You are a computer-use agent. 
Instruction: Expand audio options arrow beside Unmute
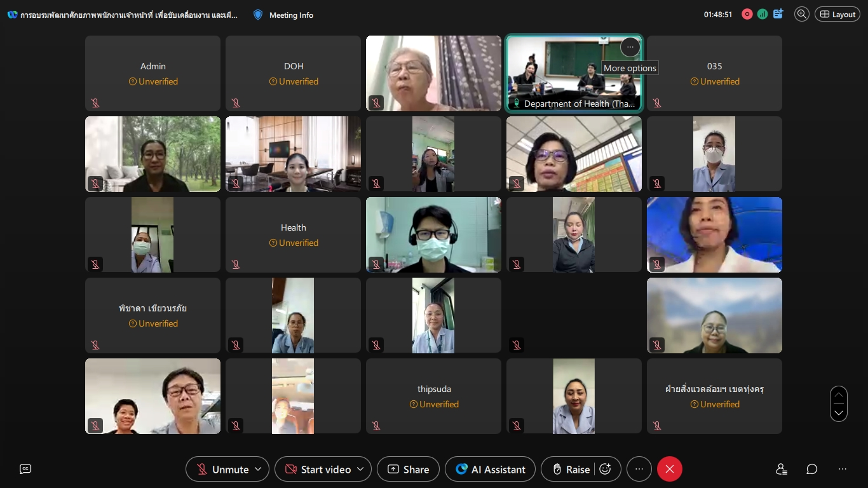tap(258, 469)
